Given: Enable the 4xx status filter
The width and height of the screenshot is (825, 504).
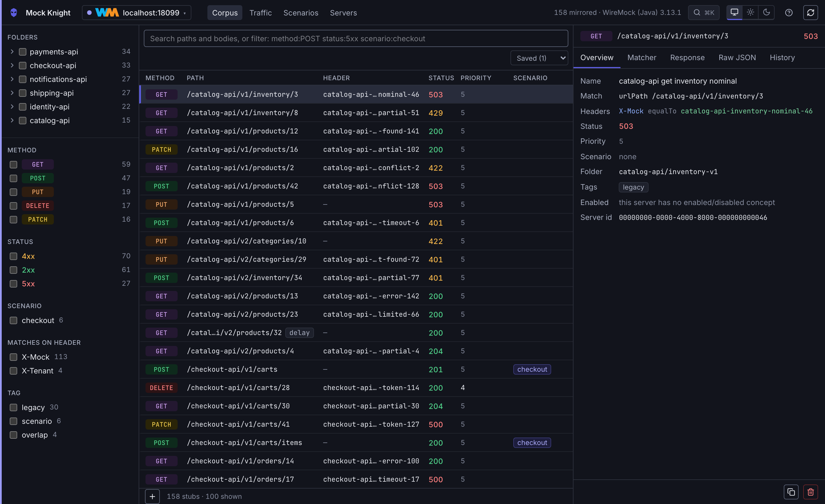Looking at the screenshot, I should click(x=13, y=256).
